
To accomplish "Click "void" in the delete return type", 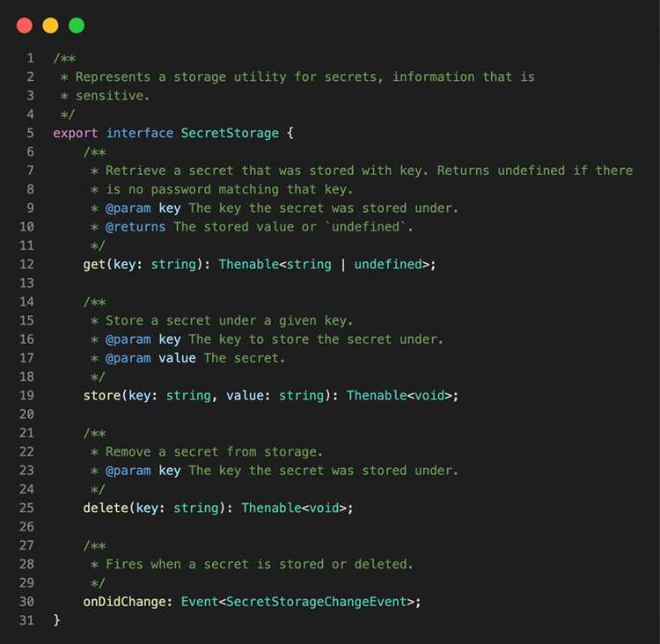I will [324, 508].
